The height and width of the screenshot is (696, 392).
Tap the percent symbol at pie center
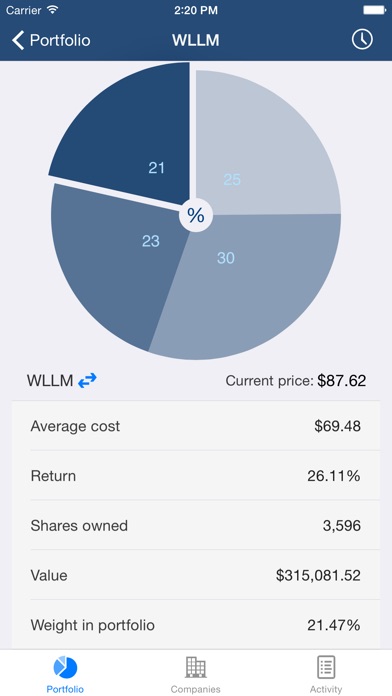pyautogui.click(x=195, y=215)
